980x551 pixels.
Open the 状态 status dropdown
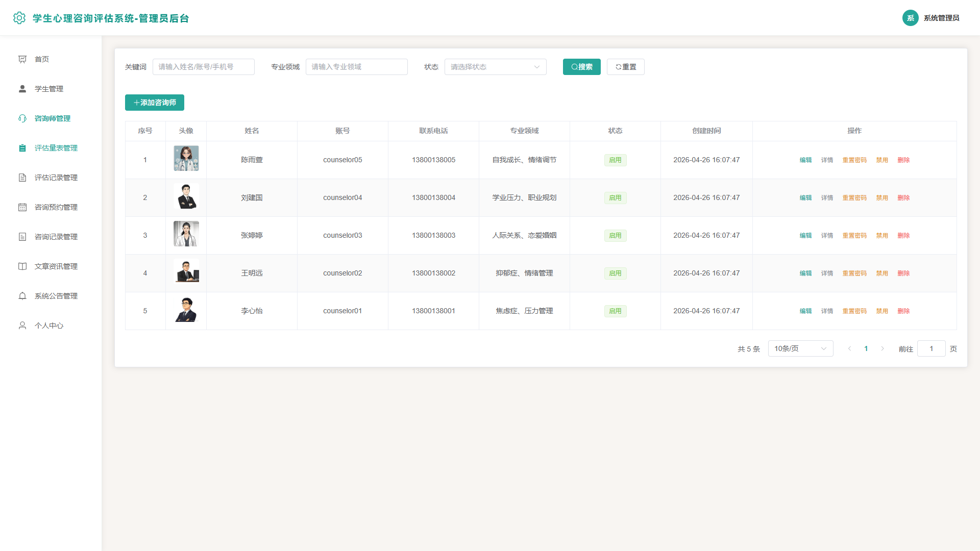click(x=495, y=67)
